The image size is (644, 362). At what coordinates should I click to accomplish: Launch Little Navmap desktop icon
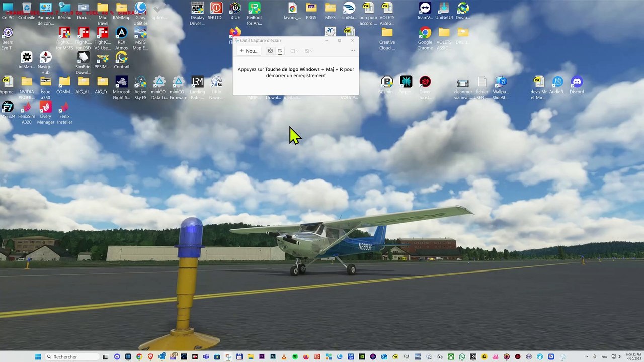click(x=216, y=88)
